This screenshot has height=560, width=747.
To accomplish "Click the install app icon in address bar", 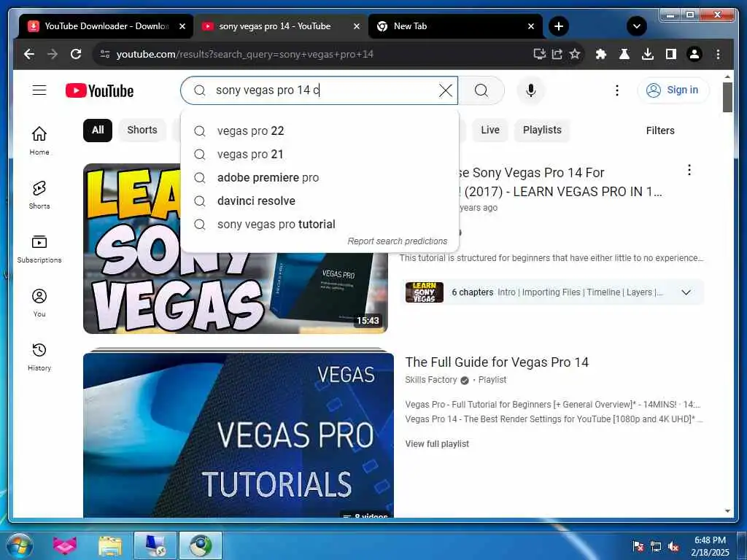I will [539, 54].
